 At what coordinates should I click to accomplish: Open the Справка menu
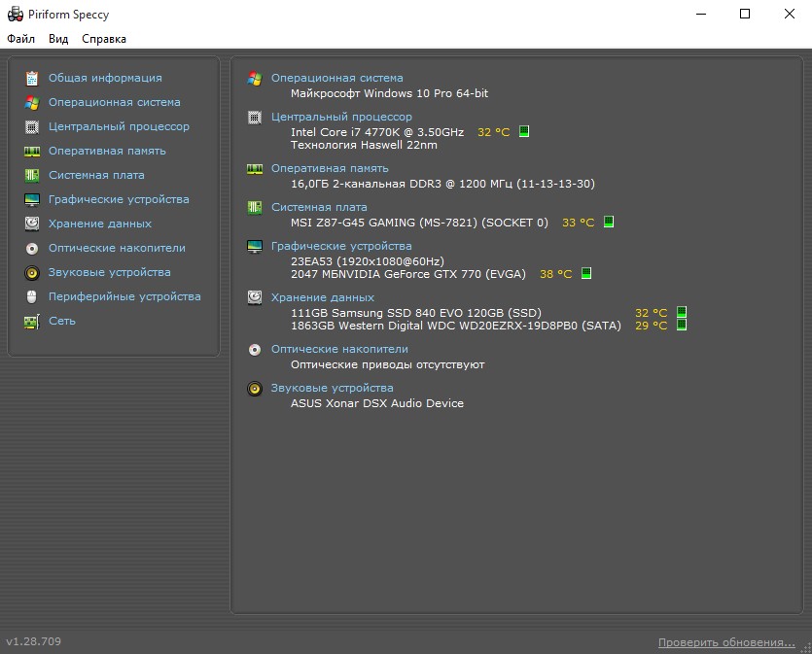click(x=104, y=39)
